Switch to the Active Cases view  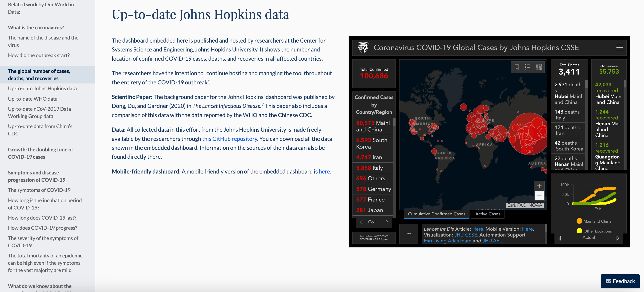coord(487,214)
